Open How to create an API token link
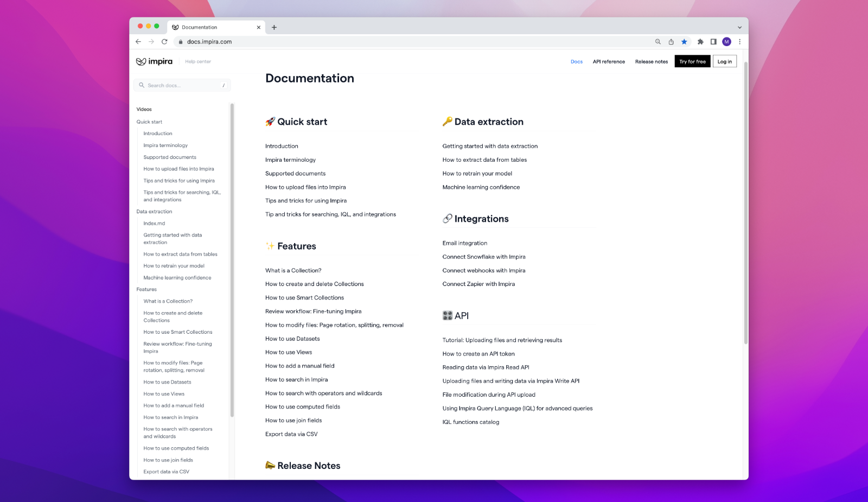868x502 pixels. [x=478, y=354]
